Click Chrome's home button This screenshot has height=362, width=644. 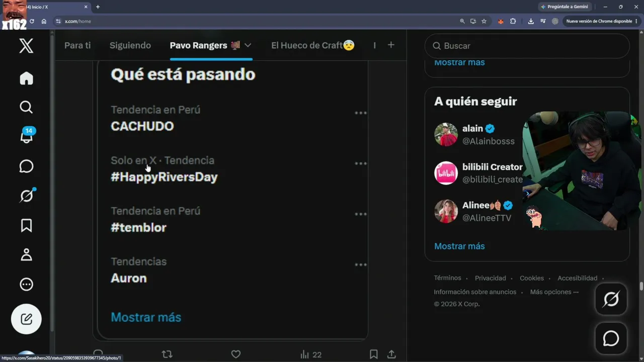[44, 21]
